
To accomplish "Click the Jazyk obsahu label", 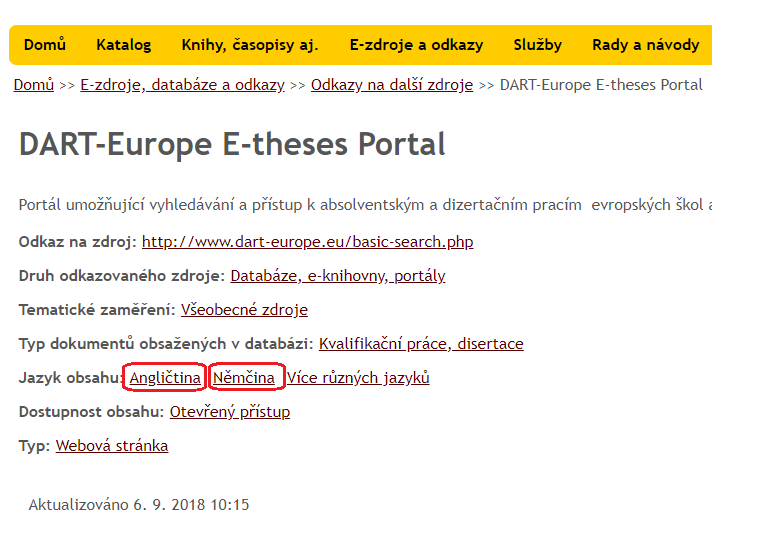I will click(71, 377).
